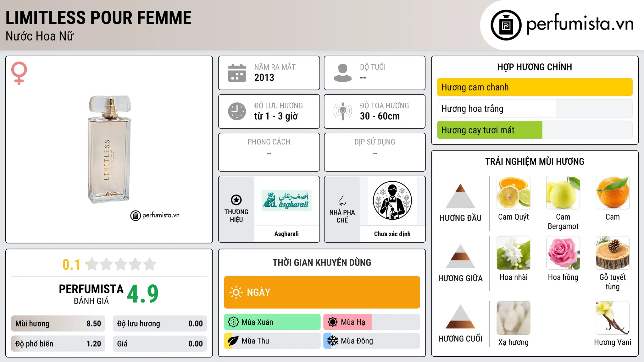Click the calendar icon beside Năm ra mắt
The height and width of the screenshot is (362, 644).
tap(237, 73)
